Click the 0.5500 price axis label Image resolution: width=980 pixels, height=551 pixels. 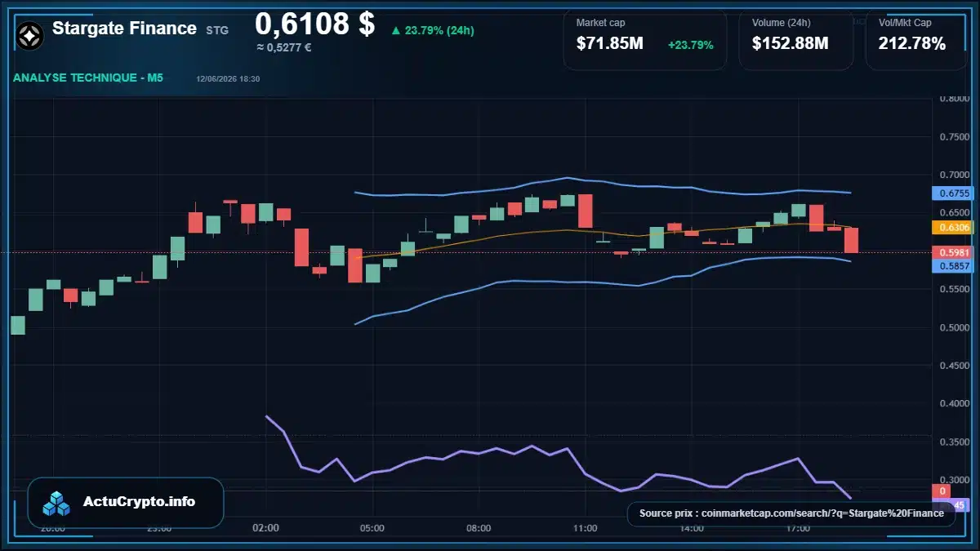point(955,289)
